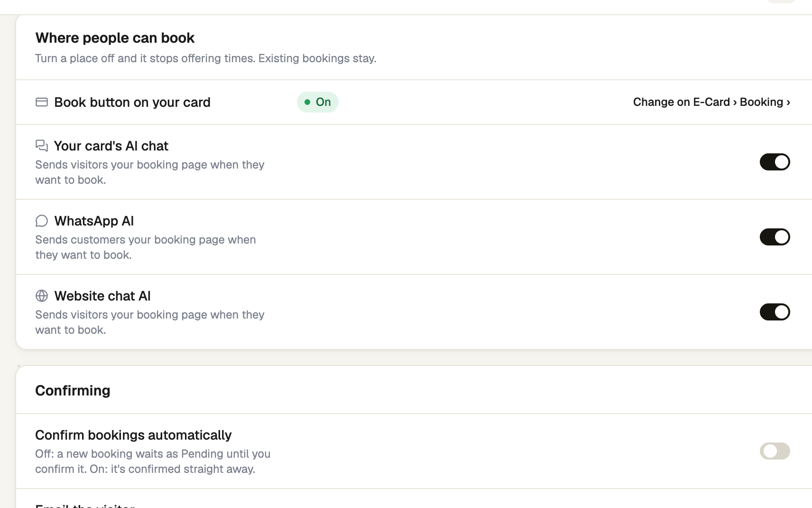Click "Confirm bookings automatically" label
812x508 pixels.
[133, 435]
